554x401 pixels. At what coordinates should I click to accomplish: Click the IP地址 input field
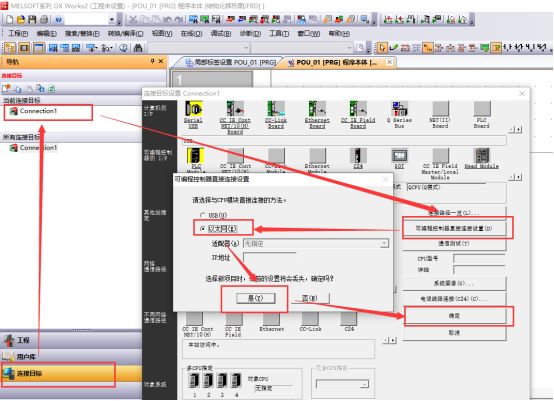(270, 258)
